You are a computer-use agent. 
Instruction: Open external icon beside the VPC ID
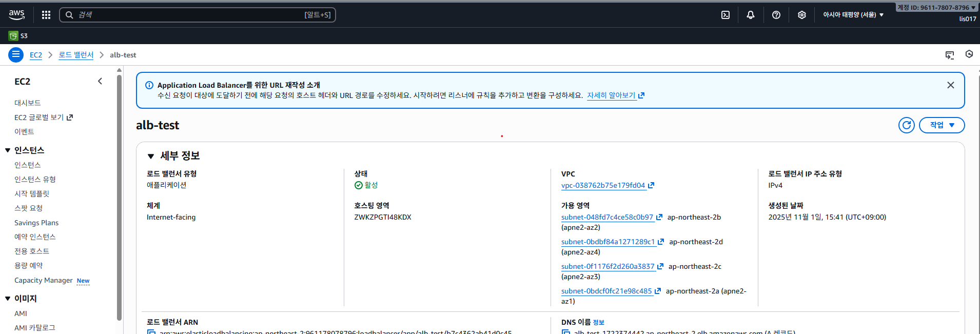(651, 185)
